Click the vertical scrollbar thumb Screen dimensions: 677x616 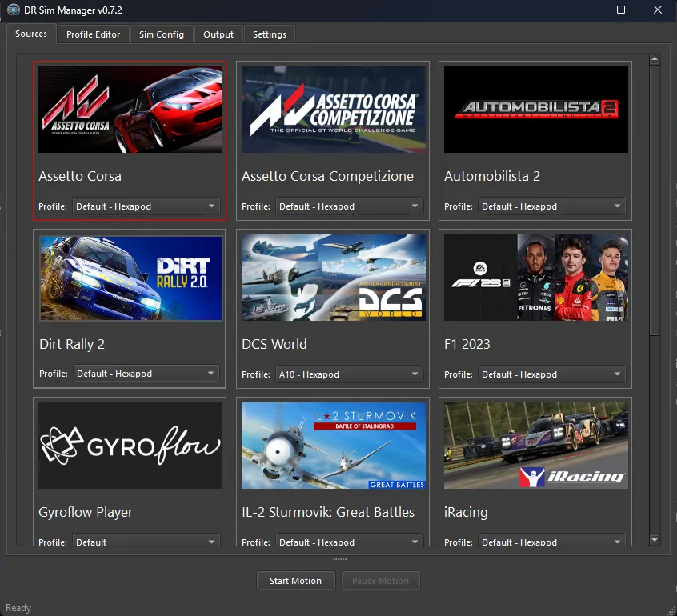click(x=655, y=200)
